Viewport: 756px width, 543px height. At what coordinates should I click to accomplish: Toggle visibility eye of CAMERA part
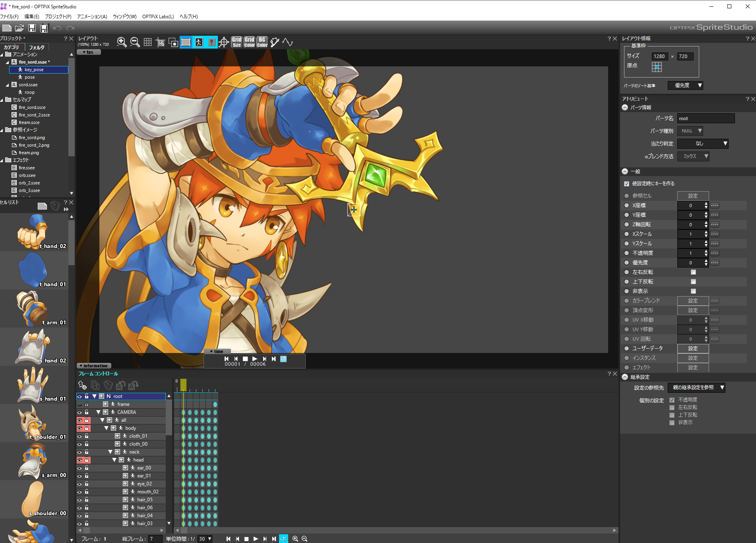tap(79, 412)
